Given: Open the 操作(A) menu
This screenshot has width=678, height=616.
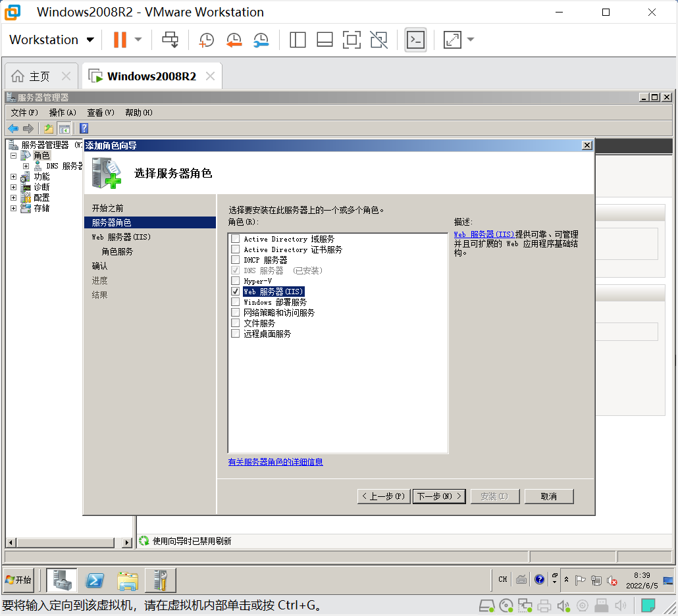Looking at the screenshot, I should pyautogui.click(x=63, y=113).
